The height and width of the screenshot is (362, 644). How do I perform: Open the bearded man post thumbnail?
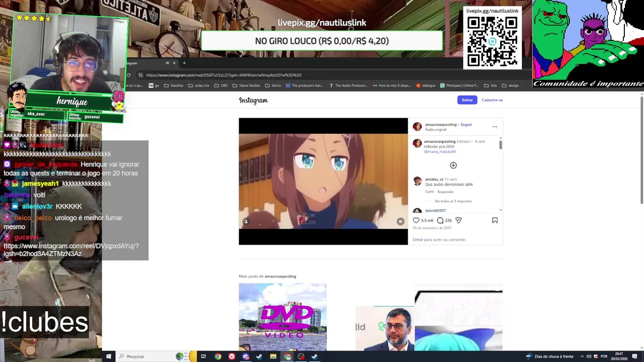tap(385, 328)
